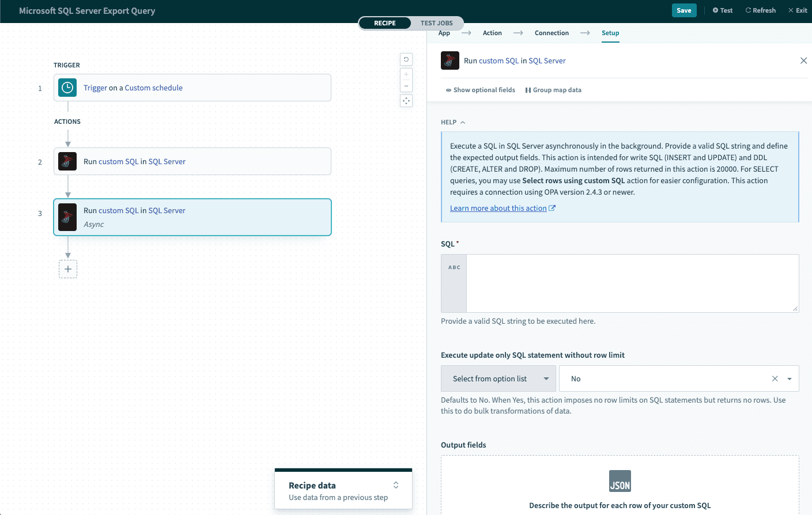Add a new step with plus icon
812x515 pixels.
pos(68,269)
